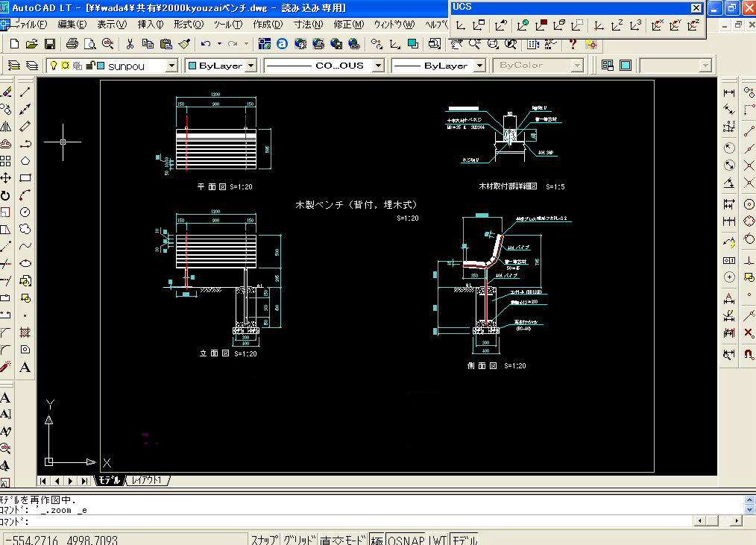
Task: Open the 表示(V) menu
Action: coord(112,24)
